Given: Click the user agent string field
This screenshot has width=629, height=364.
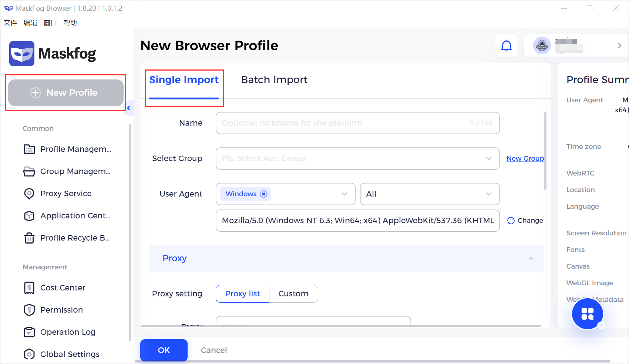Looking at the screenshot, I should click(358, 221).
